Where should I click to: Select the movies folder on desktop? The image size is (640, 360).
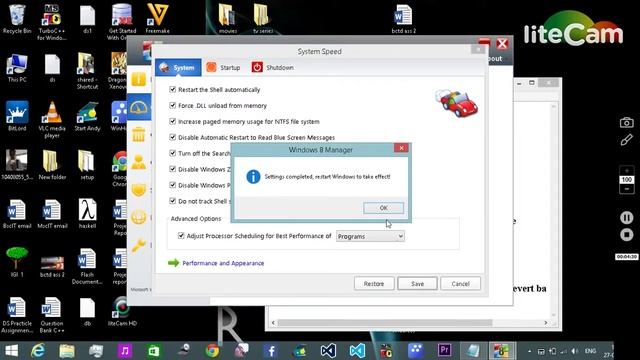click(227, 19)
